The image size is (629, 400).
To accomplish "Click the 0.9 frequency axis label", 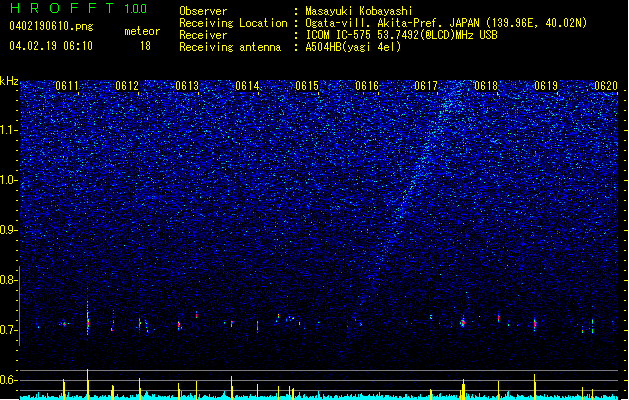I will (x=8, y=230).
